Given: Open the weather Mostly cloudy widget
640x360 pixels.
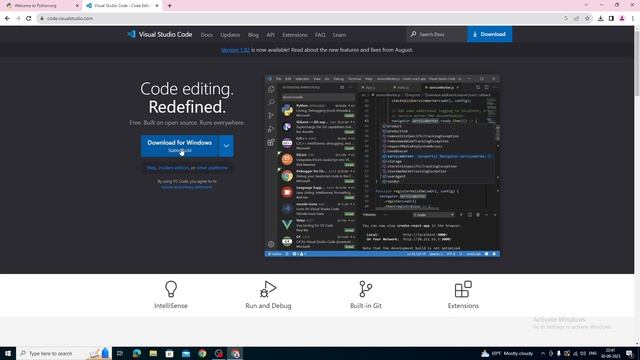Looking at the screenshot, I should [507, 353].
